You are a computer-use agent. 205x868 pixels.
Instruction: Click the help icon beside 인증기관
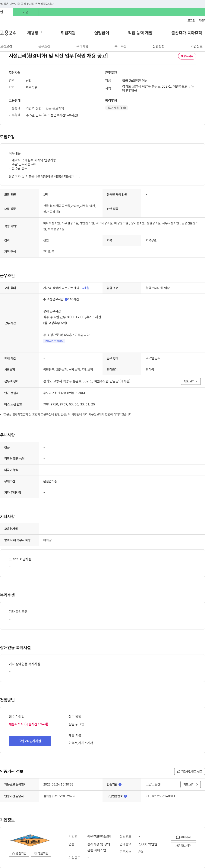[120, 784]
